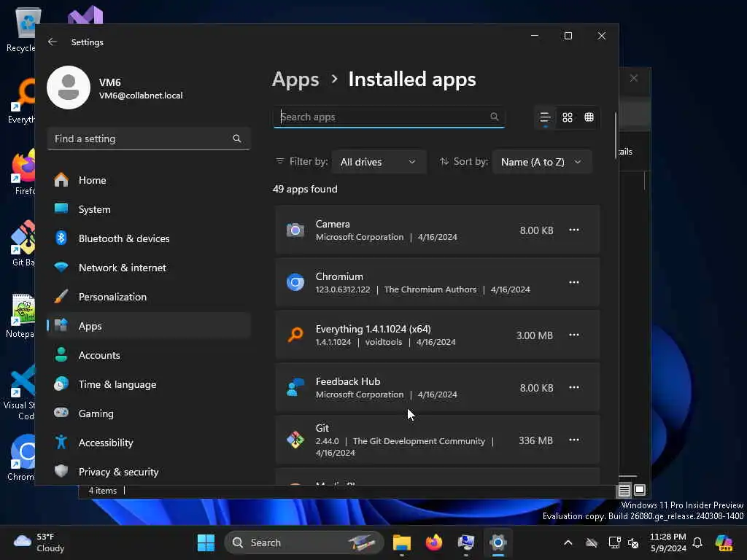Open Privacy & security settings
This screenshot has height=560, width=747.
(149, 472)
